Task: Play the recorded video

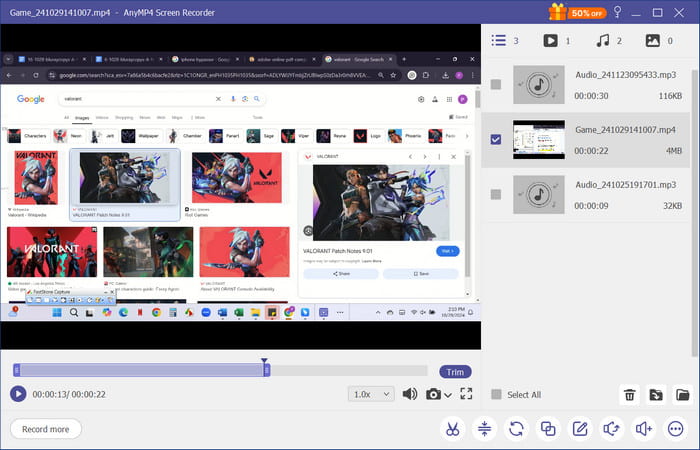Action: click(x=18, y=394)
